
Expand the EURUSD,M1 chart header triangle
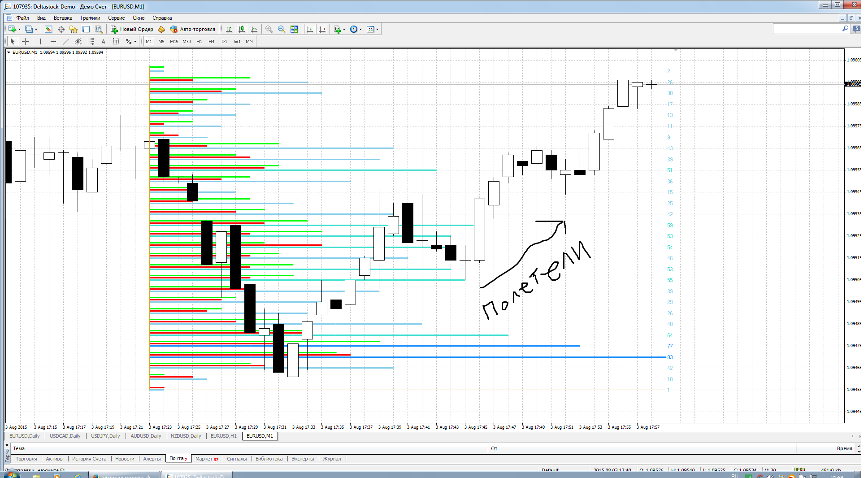point(9,52)
